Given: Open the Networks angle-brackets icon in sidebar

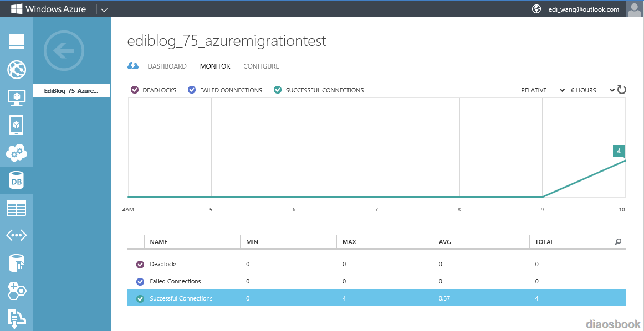Looking at the screenshot, I should tap(17, 235).
